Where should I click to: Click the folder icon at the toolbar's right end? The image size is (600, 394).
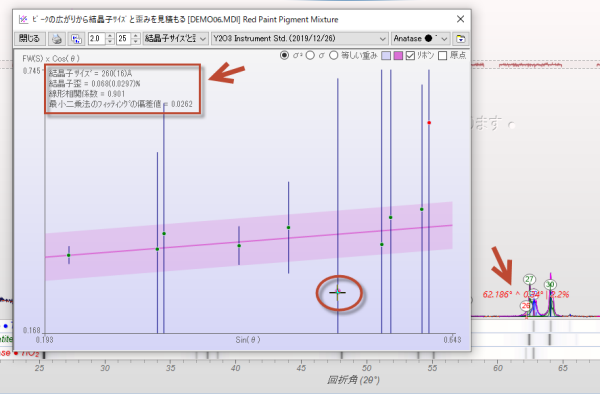coord(460,39)
